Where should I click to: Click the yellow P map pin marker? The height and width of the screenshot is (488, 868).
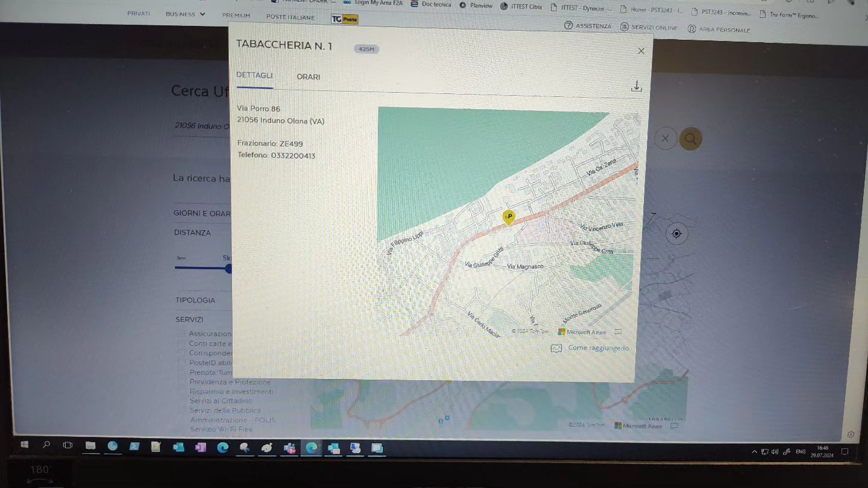coord(509,217)
